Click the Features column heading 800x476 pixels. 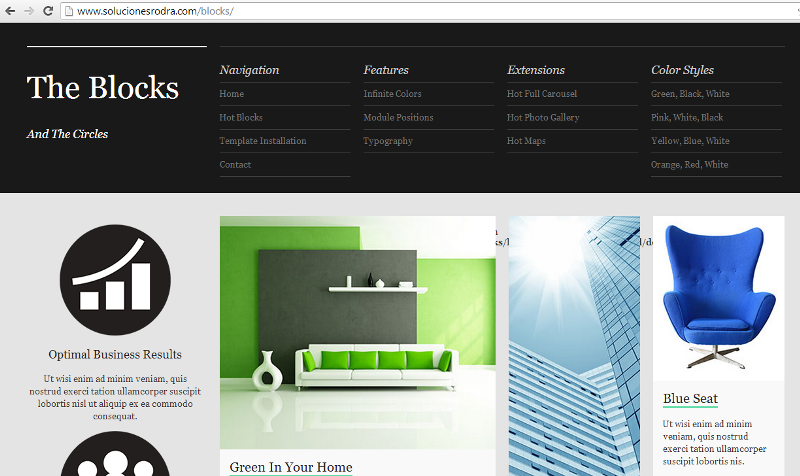click(x=386, y=70)
